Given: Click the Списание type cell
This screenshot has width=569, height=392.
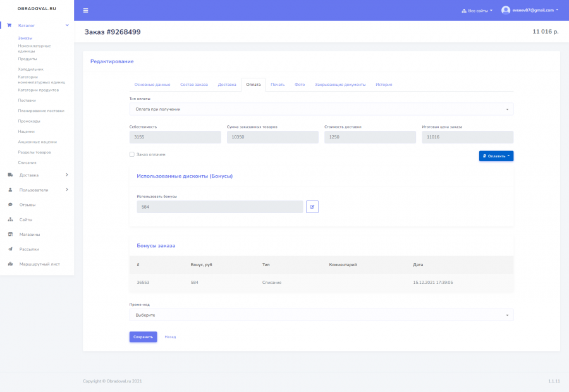Looking at the screenshot, I should (x=272, y=283).
